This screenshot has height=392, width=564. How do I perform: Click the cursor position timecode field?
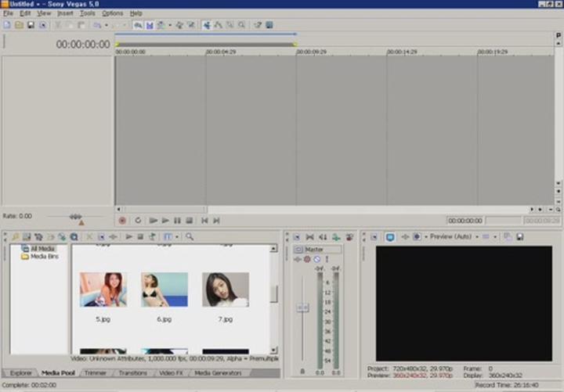(465, 221)
